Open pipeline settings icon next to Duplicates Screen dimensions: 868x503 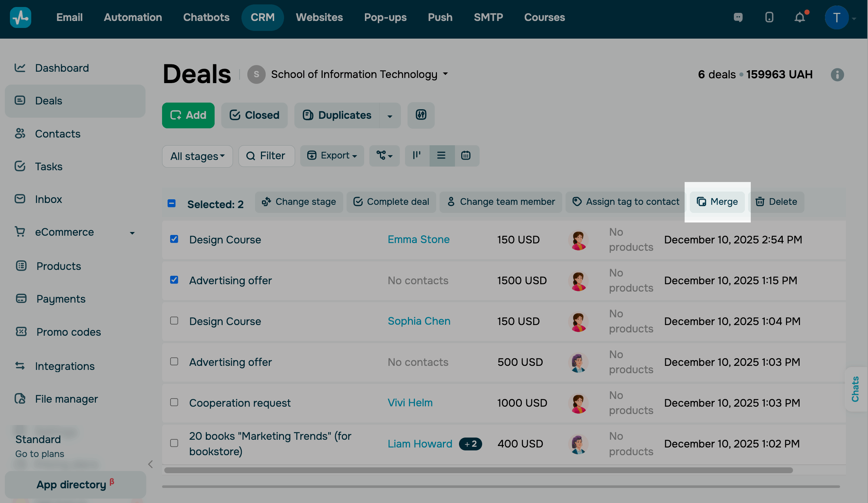click(421, 115)
